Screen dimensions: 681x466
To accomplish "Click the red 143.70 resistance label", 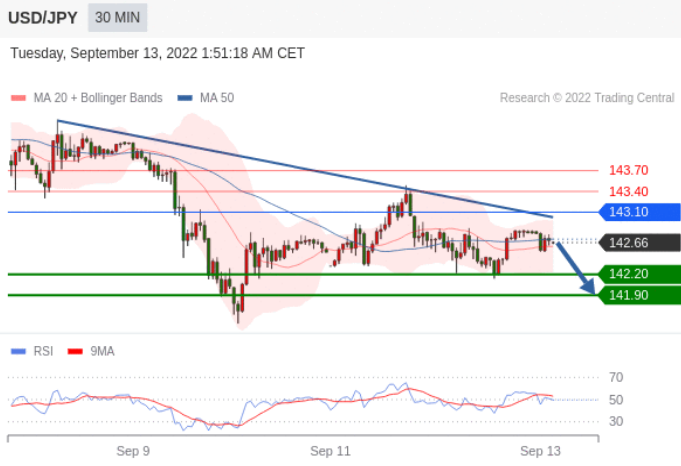I will [628, 170].
